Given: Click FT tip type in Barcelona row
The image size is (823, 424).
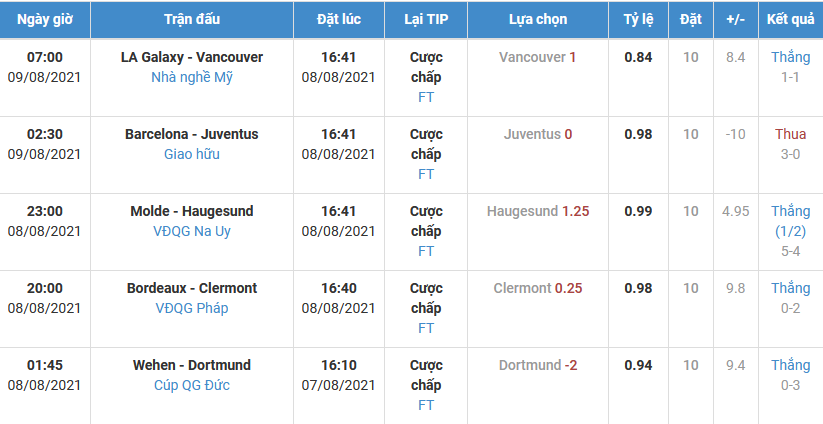Looking at the screenshot, I should click(426, 174).
